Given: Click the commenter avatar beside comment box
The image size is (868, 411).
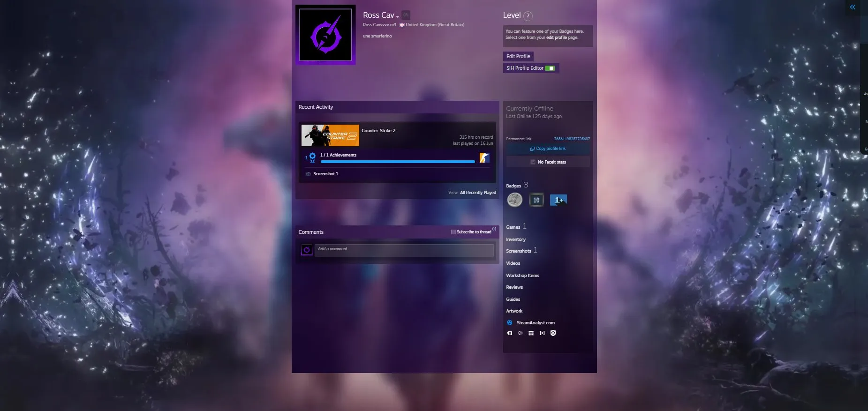Looking at the screenshot, I should point(307,250).
